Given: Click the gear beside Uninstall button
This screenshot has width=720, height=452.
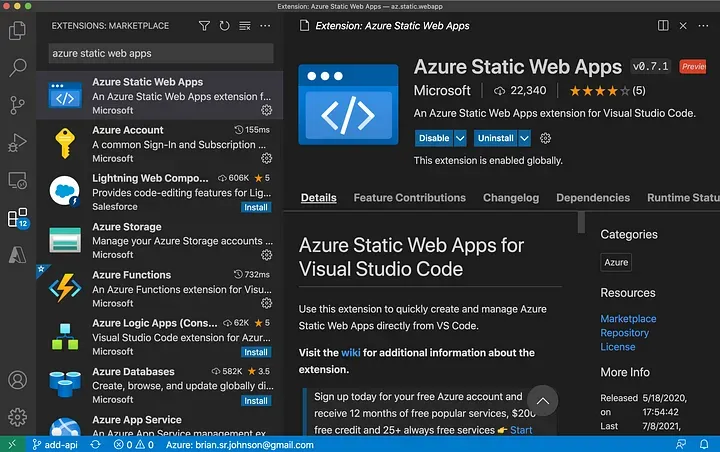Looking at the screenshot, I should click(545, 138).
